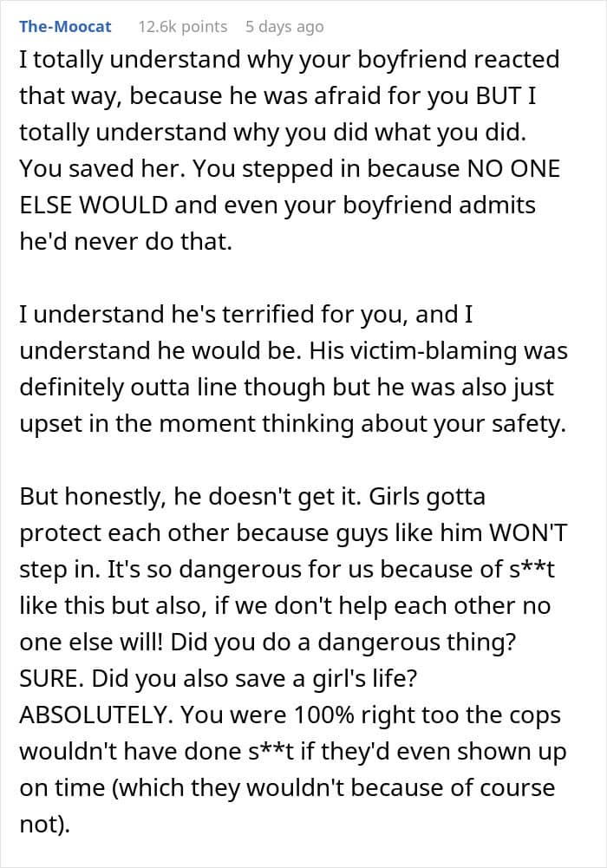The height and width of the screenshot is (868, 607).
Task: Click 'Did you do a dangerous thing?' text
Action: point(343,643)
